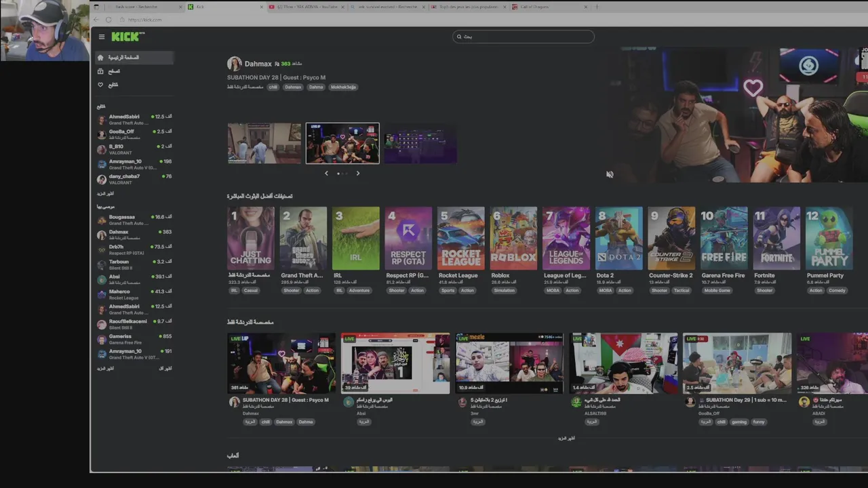Click the Sports tag under Rocket League

click(448, 290)
